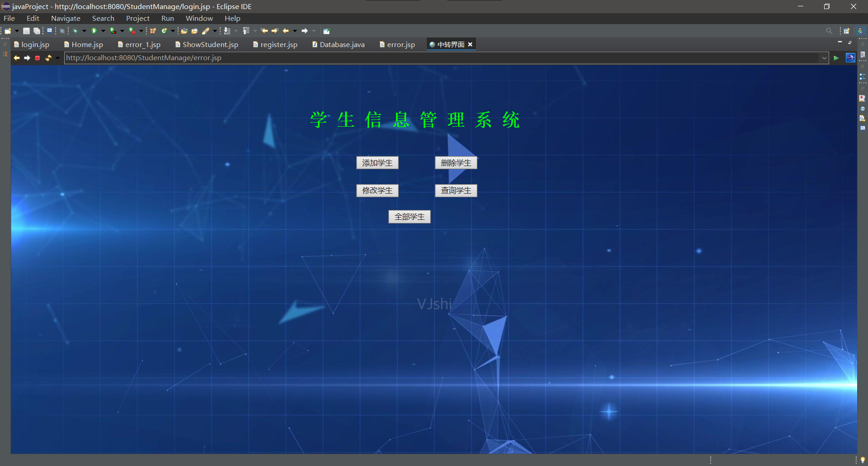Screen dimensions: 868x466
Task: Click 查询学生 button
Action: tap(456, 190)
